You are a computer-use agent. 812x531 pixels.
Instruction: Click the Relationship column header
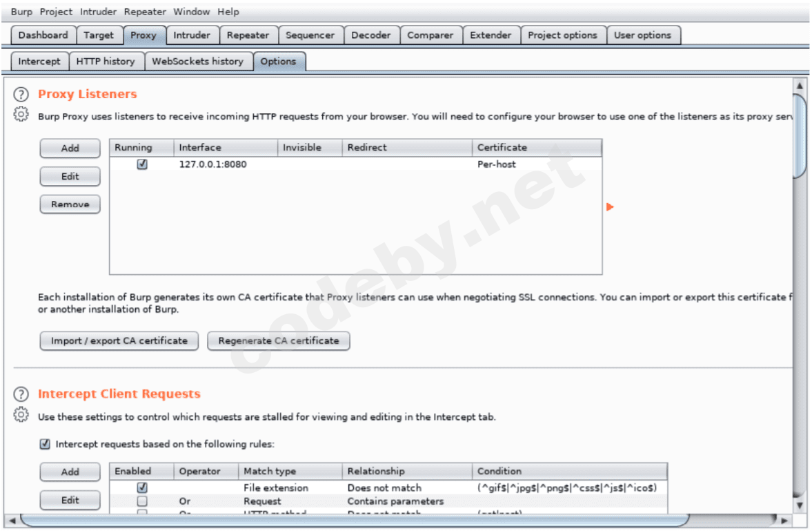407,471
